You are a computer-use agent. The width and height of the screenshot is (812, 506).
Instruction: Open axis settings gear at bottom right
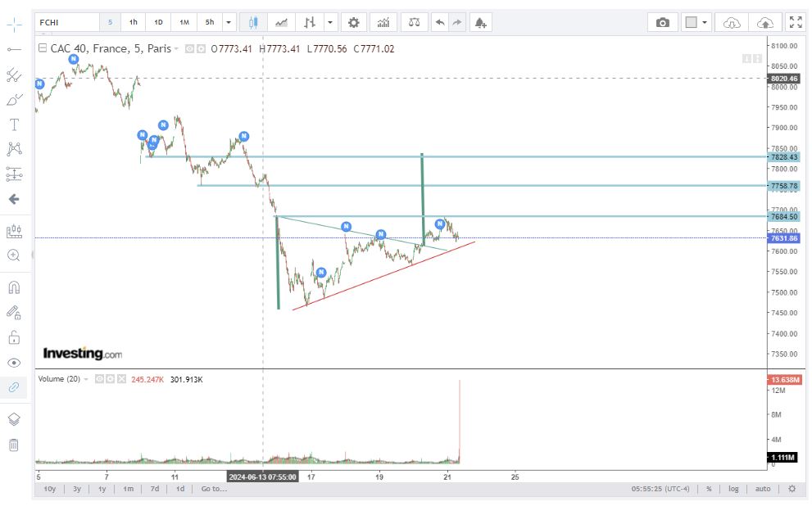pos(792,489)
